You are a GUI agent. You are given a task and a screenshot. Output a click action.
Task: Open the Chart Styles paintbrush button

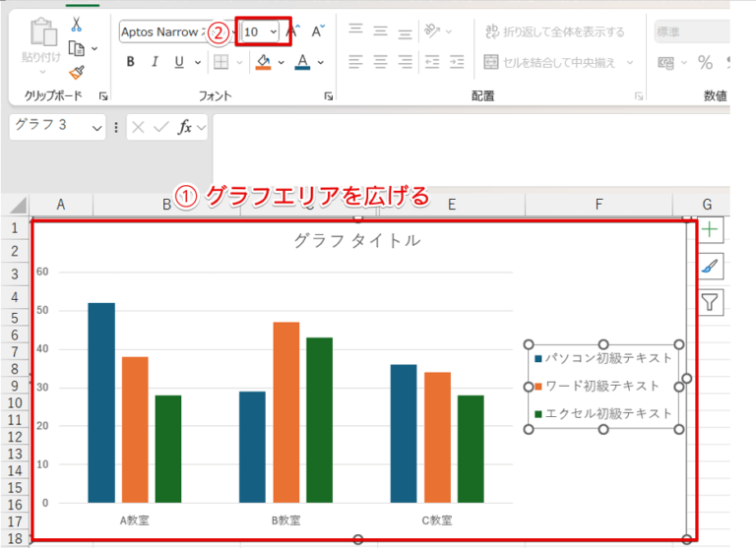coord(710,266)
